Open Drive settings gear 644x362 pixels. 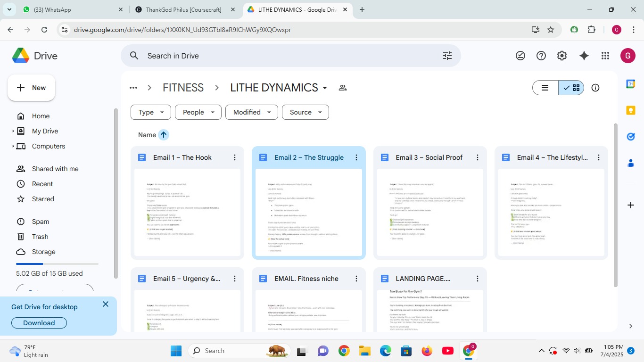562,56
